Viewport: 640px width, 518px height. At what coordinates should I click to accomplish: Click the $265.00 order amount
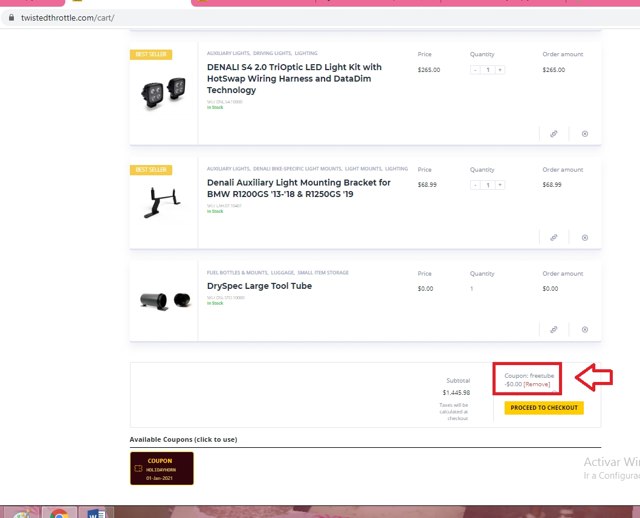pyautogui.click(x=553, y=70)
